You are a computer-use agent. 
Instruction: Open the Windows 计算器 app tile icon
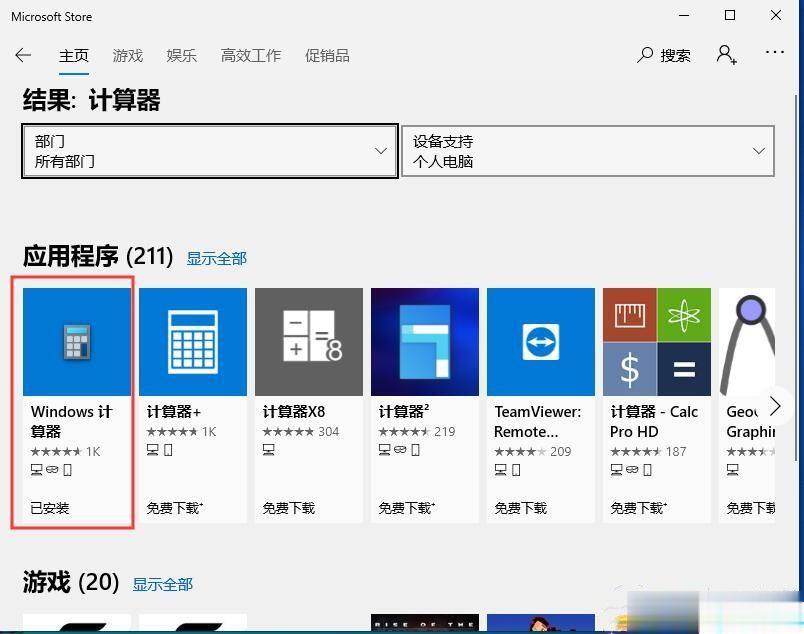pyautogui.click(x=77, y=342)
